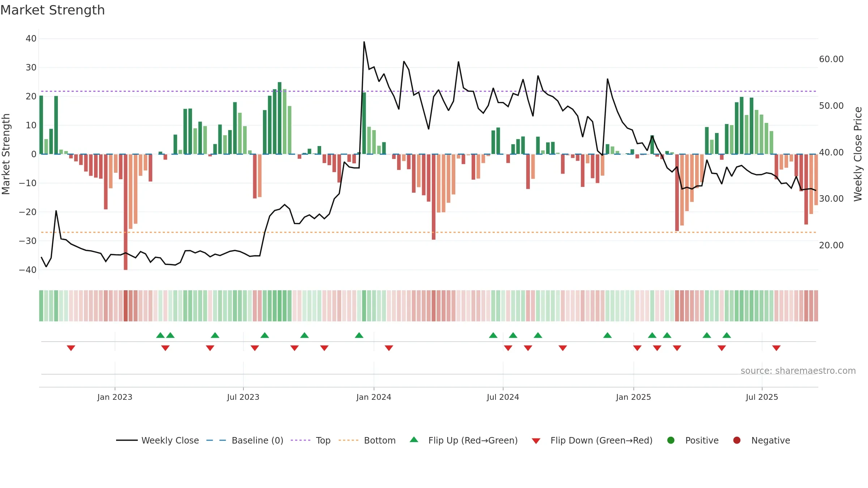Click the weekly close price peak near Jan 2024
Image resolution: width=868 pixels, height=488 pixels.
click(x=364, y=42)
